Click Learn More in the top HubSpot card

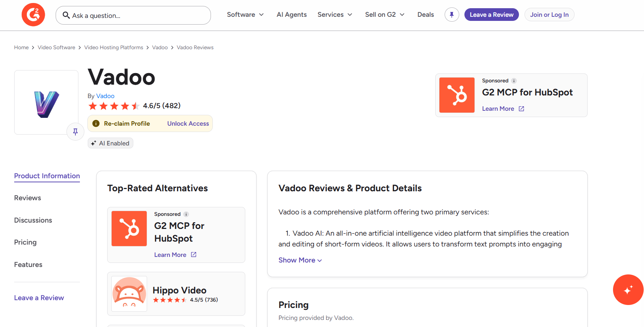coord(498,109)
